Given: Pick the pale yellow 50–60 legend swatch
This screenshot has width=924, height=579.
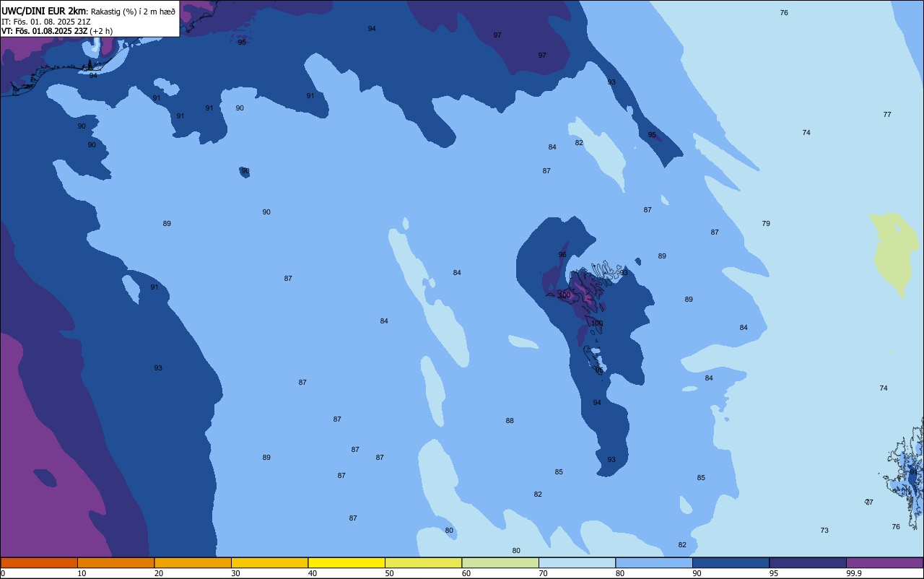Looking at the screenshot, I should (423, 562).
